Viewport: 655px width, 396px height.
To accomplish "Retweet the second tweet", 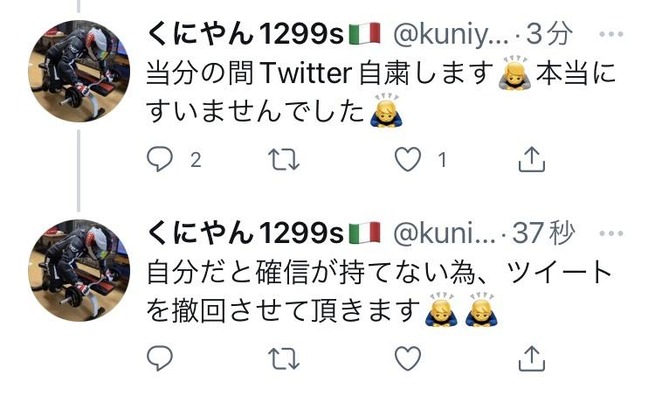I will [284, 359].
